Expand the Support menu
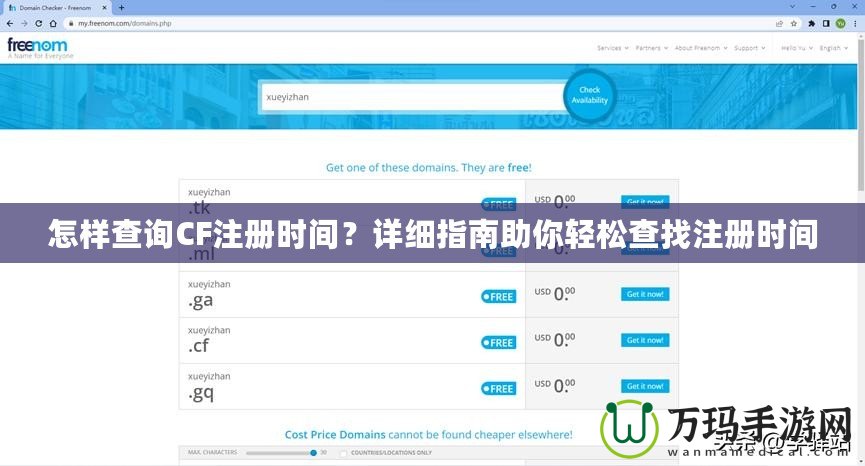The width and height of the screenshot is (865, 466). [750, 48]
